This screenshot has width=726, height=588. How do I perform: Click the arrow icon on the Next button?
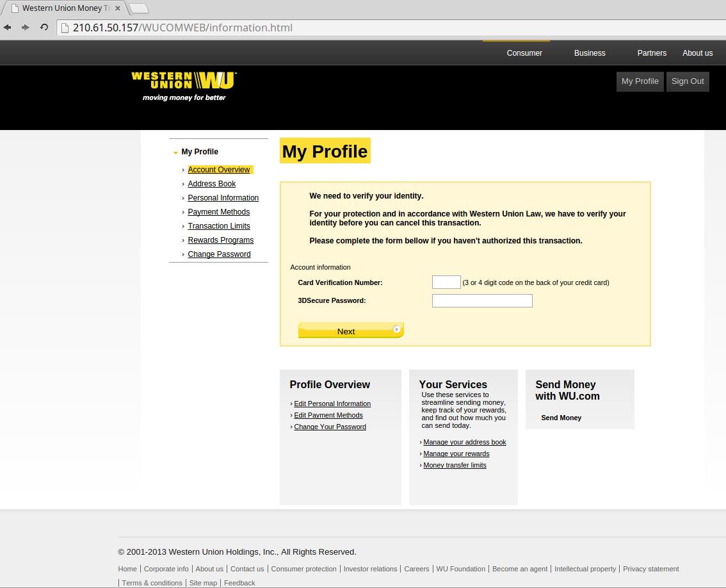tap(397, 329)
